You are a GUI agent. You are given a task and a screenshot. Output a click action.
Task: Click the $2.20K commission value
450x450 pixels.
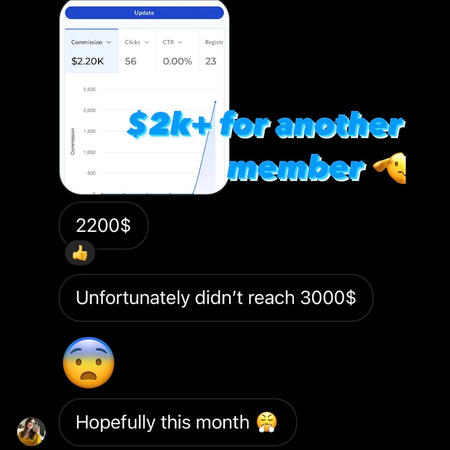(88, 61)
